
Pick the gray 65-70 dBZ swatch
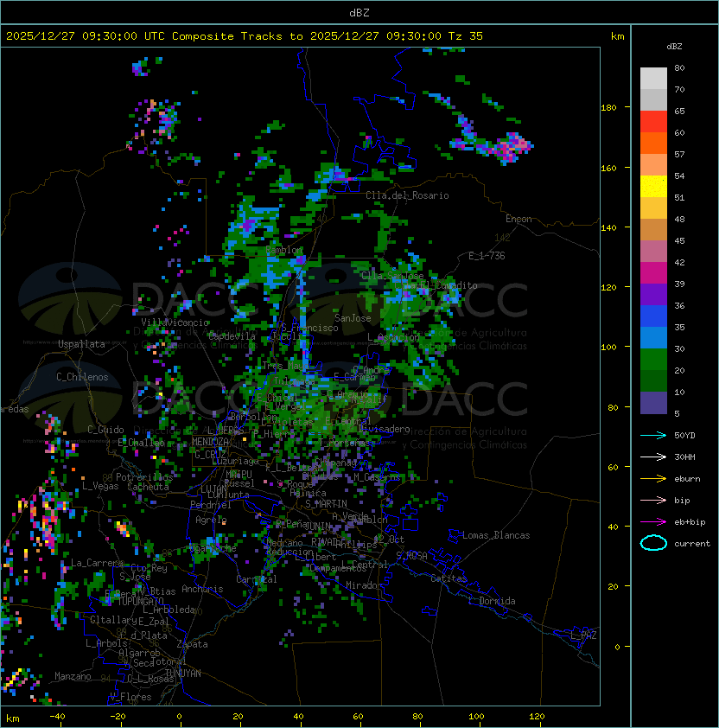pyautogui.click(x=653, y=99)
